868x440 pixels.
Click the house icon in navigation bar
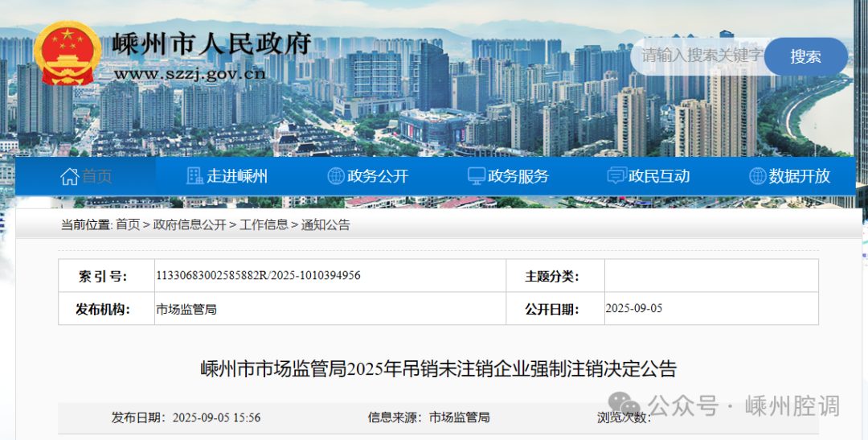70,176
